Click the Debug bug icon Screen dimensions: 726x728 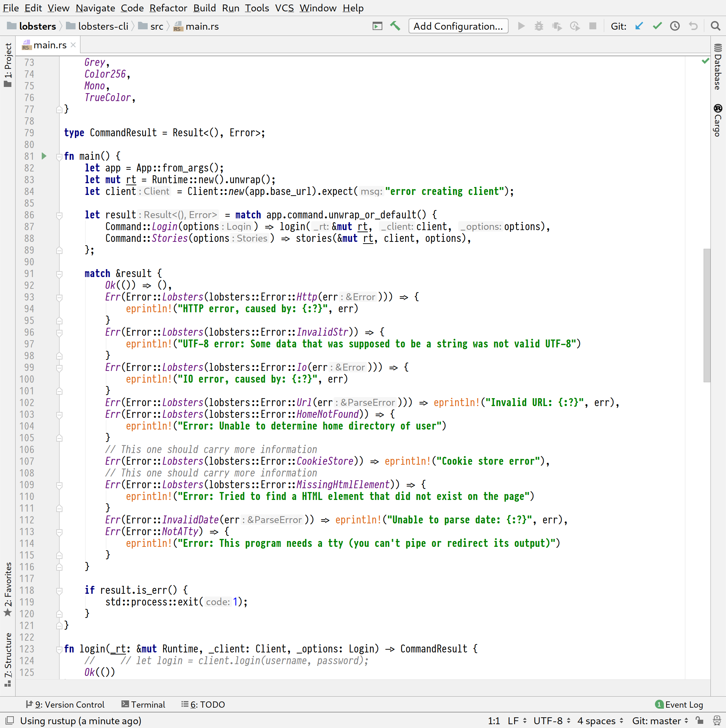click(539, 26)
